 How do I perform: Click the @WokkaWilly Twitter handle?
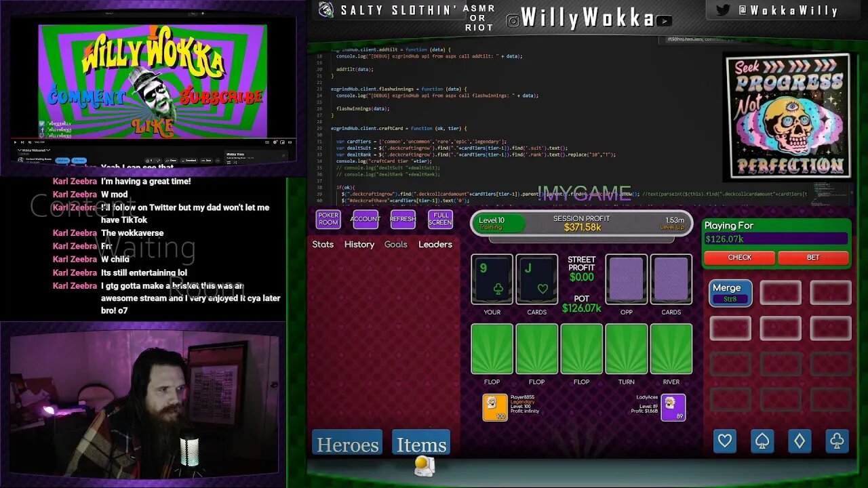coord(788,11)
